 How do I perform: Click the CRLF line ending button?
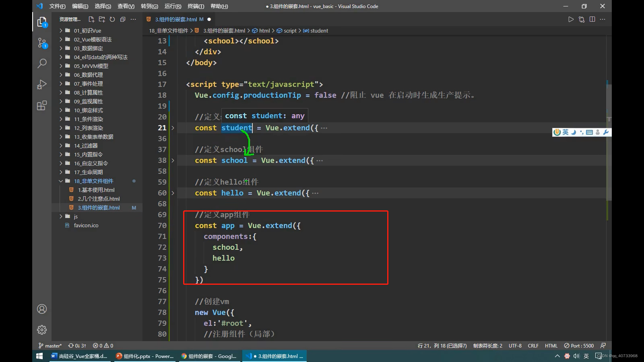[533, 346]
